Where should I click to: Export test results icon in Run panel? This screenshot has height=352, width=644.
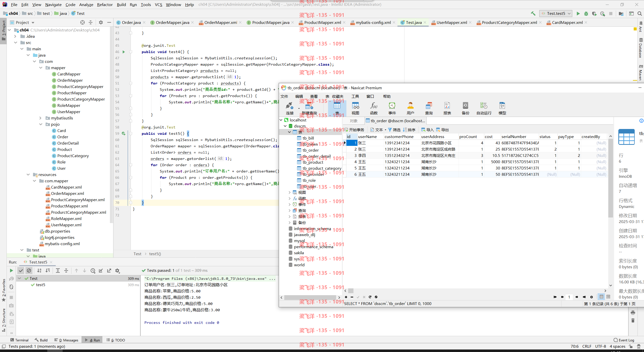click(109, 271)
